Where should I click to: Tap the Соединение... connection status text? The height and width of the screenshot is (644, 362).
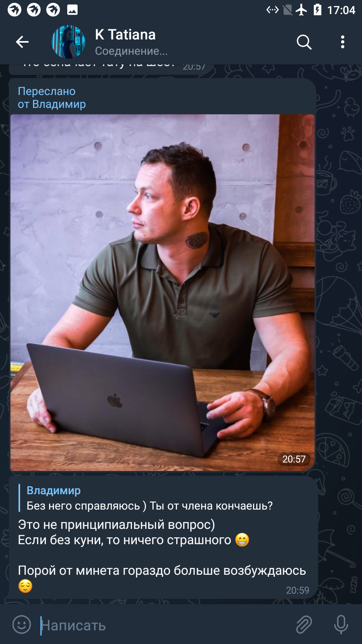click(x=131, y=51)
